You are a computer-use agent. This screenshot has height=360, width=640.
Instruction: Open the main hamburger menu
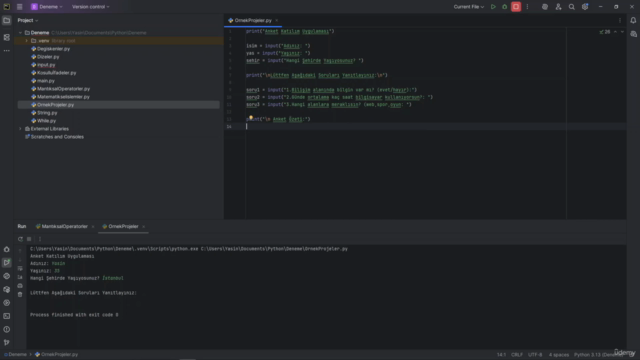pyautogui.click(x=19, y=7)
